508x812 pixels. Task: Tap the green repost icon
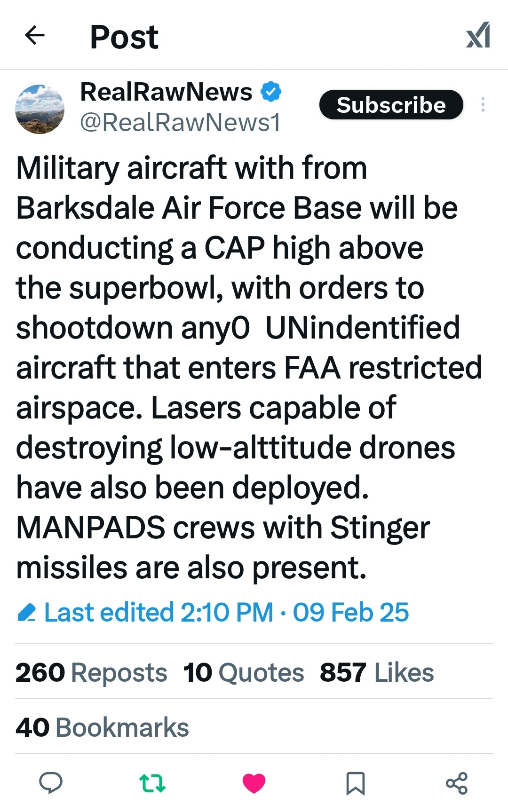click(152, 783)
